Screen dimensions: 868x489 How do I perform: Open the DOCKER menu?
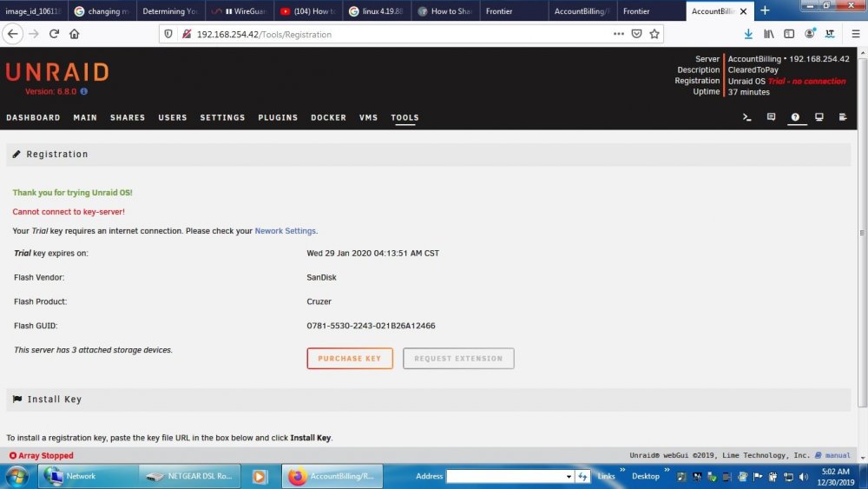328,117
